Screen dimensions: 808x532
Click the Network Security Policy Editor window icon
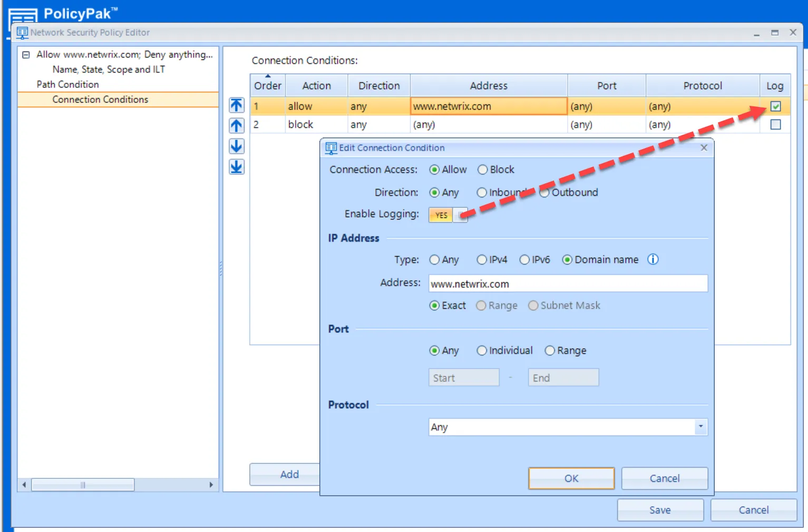click(x=22, y=33)
